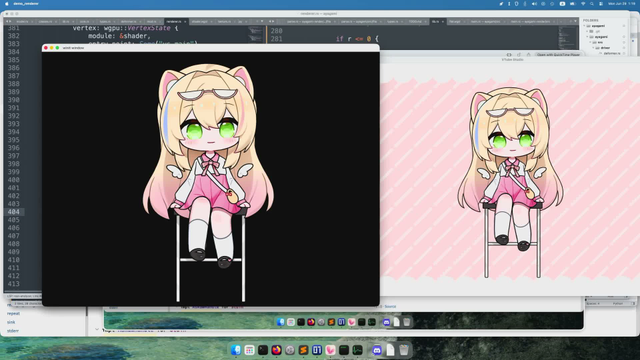Open Finder from the dock
640x360 pixels.
point(236,350)
